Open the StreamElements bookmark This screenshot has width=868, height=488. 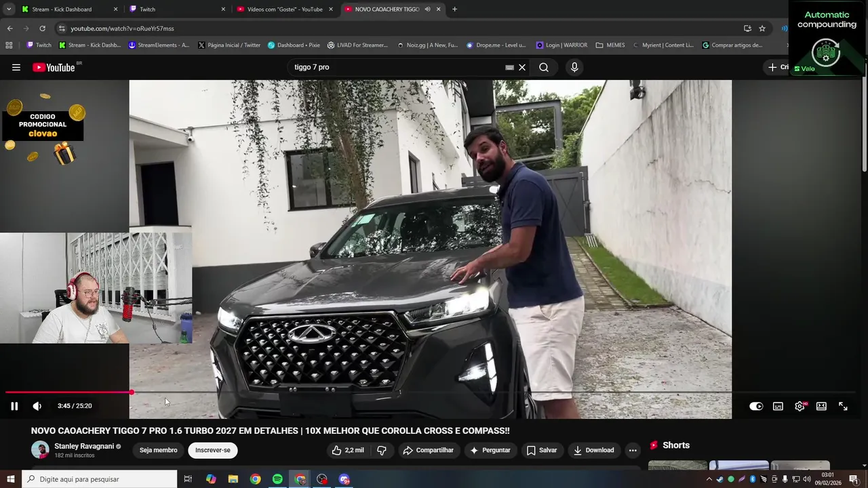point(159,45)
